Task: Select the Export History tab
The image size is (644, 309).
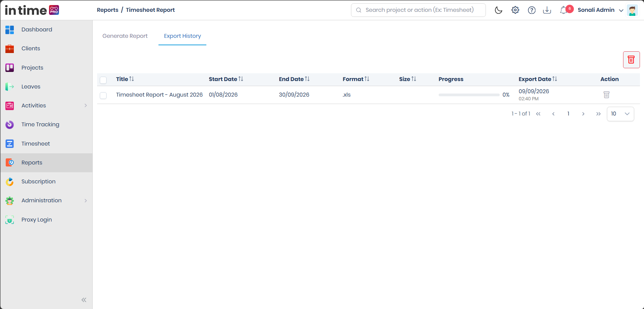Action: click(182, 36)
